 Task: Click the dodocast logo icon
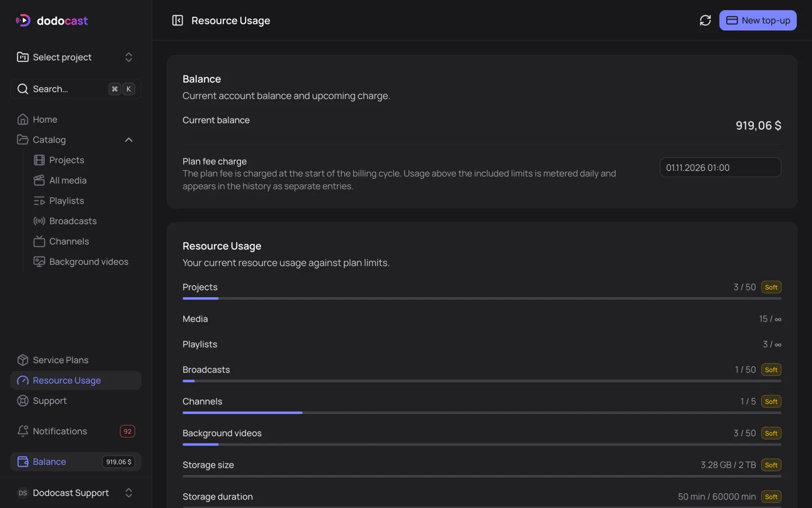click(23, 20)
